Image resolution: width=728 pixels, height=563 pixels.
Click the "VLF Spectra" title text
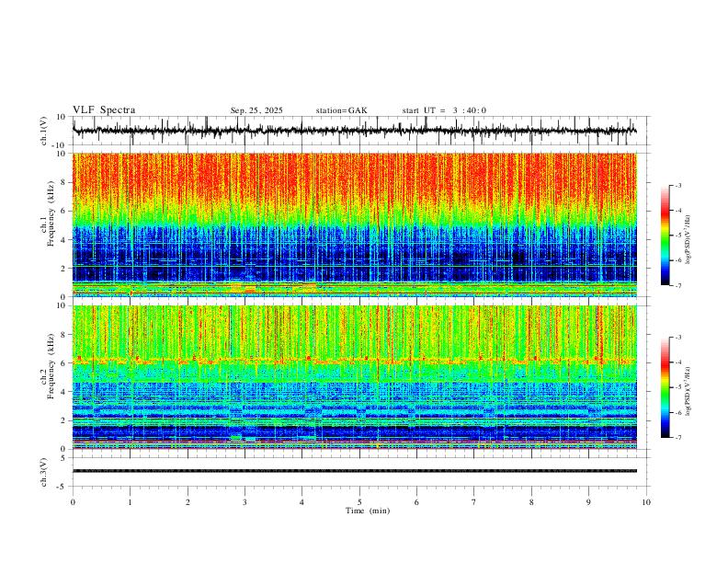[x=104, y=110]
